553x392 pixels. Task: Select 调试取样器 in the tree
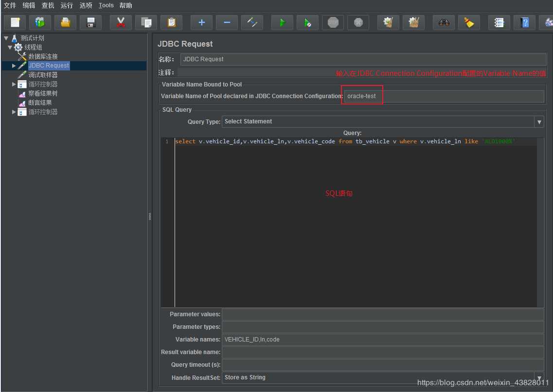tap(43, 75)
